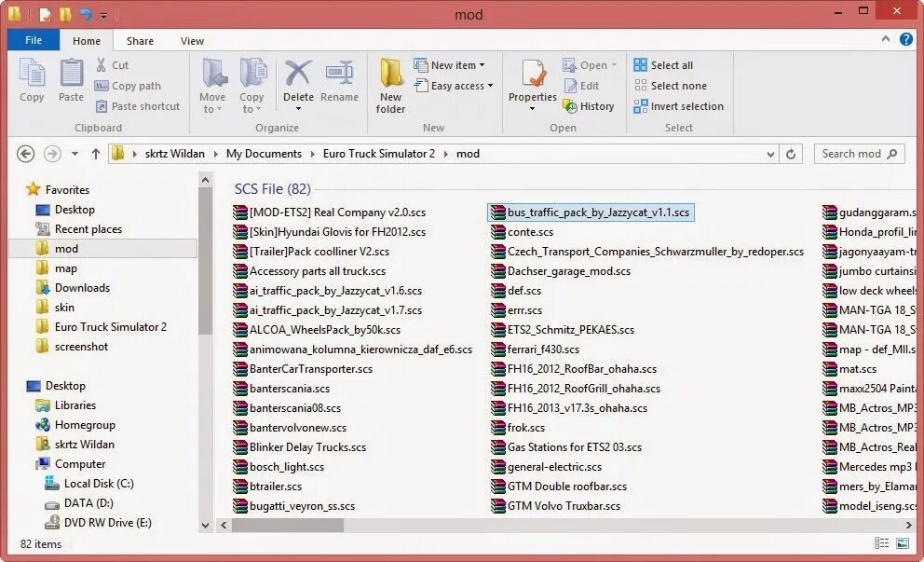Click the red X Delete icon
This screenshot has height=562, width=924.
(x=298, y=74)
